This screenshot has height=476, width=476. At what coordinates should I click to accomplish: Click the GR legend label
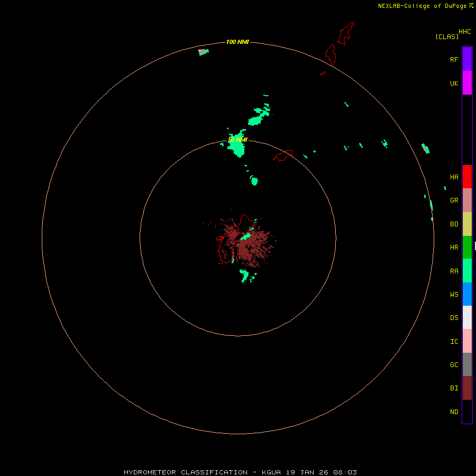coord(454,200)
